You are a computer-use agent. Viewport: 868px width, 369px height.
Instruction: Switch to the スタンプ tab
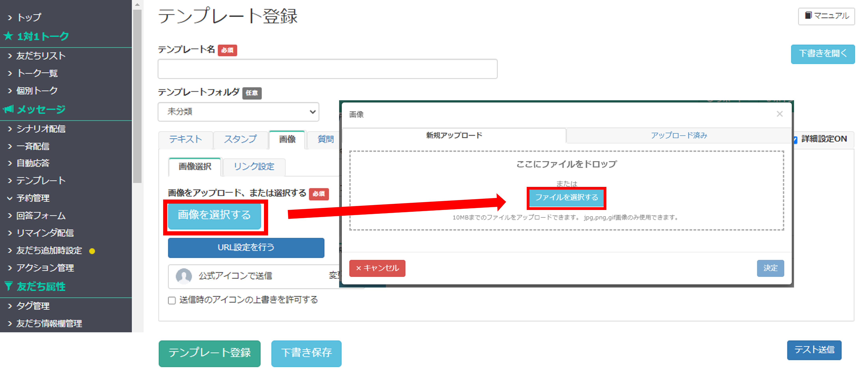tap(240, 139)
